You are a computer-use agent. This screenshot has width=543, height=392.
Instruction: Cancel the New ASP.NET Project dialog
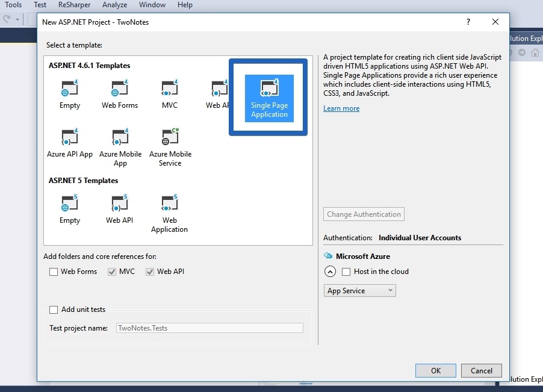pos(482,370)
